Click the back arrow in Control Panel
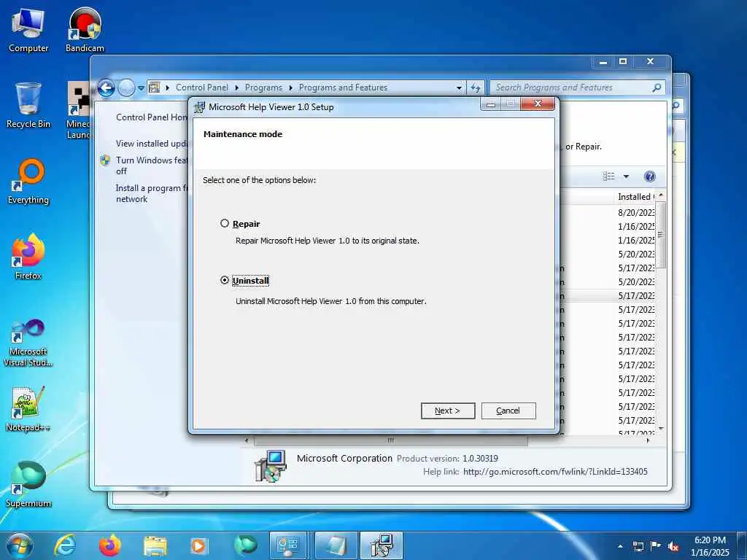This screenshot has height=560, width=747. (107, 87)
